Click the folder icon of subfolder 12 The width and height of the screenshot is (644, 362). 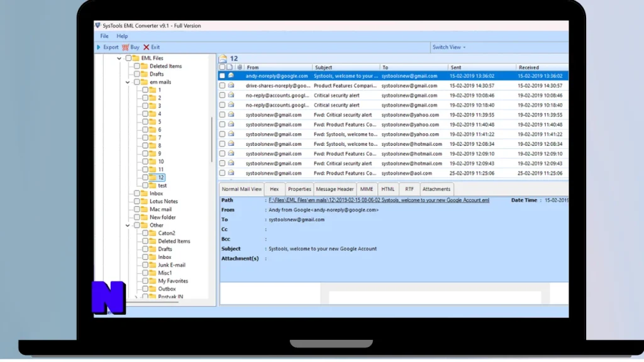pyautogui.click(x=153, y=177)
